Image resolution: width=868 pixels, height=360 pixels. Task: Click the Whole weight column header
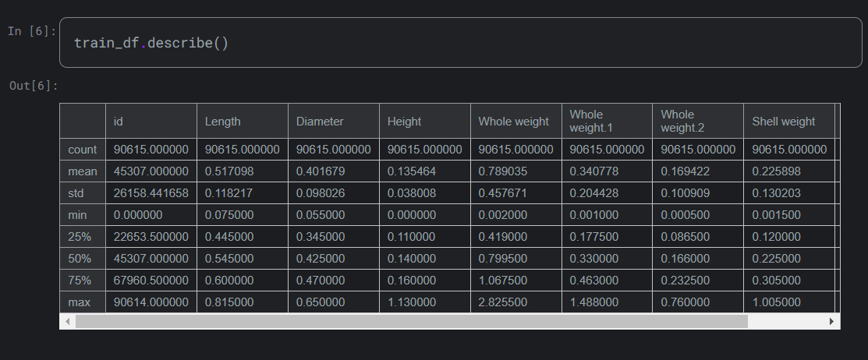pyautogui.click(x=514, y=122)
